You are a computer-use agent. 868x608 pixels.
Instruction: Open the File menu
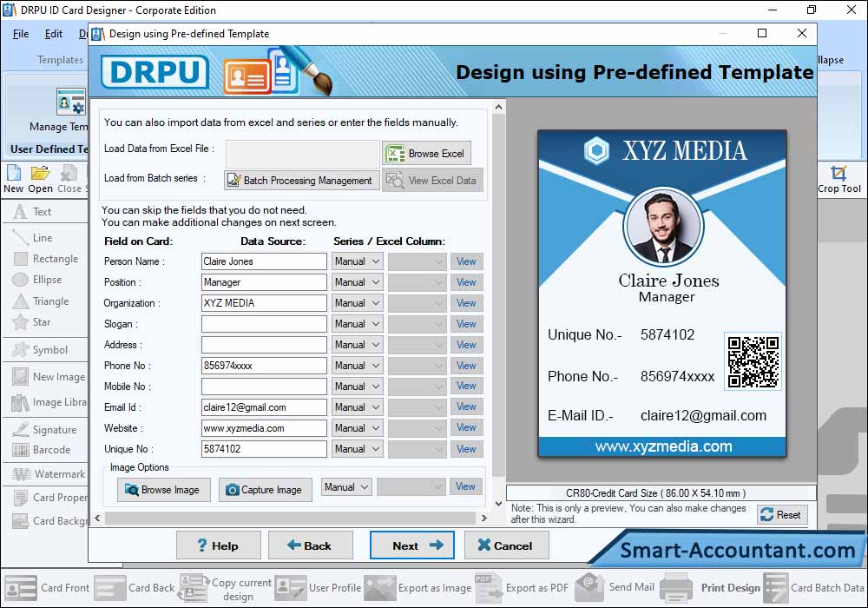tap(21, 34)
